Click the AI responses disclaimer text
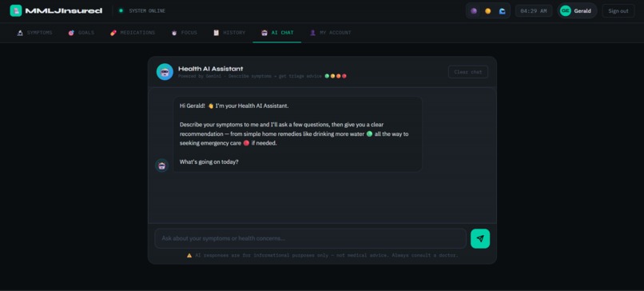The image size is (644, 291). (326, 255)
